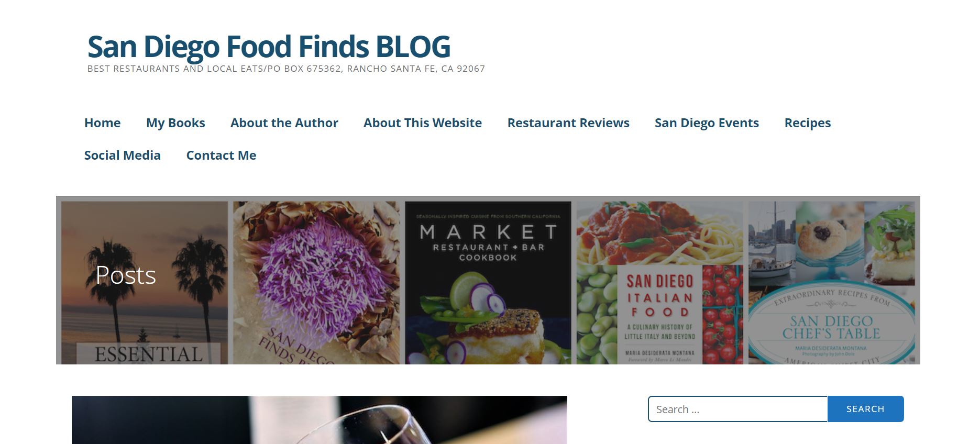Viewport: 980px width, 444px height.
Task: Open the Contact Me page
Action: click(221, 156)
